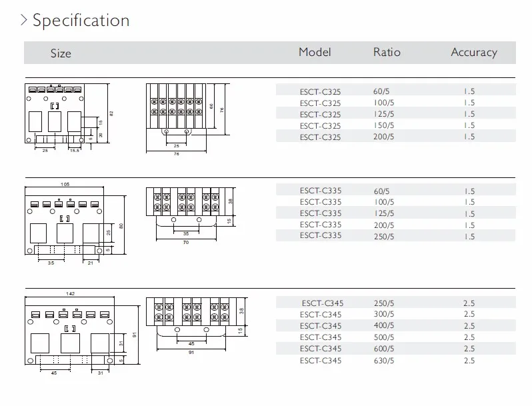Select ESCT-C325 model in the 125/5 row
The height and width of the screenshot is (406, 532).
click(x=320, y=114)
